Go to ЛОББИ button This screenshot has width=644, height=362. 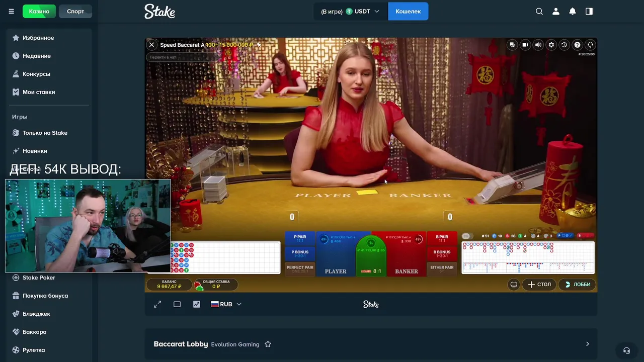click(577, 284)
